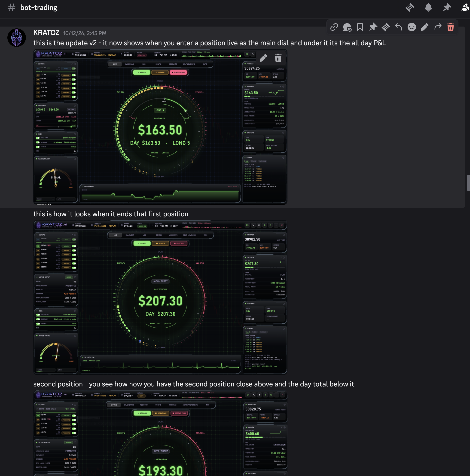
Task: Add reaction with smiley icon
Action: click(412, 27)
